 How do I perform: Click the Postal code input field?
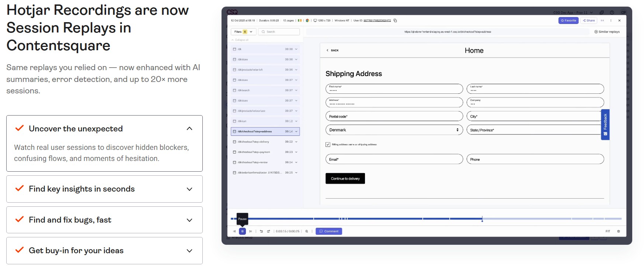(394, 116)
